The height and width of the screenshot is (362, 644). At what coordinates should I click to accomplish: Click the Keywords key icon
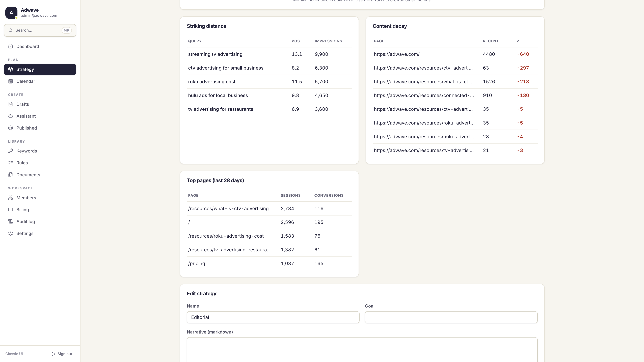point(11,151)
